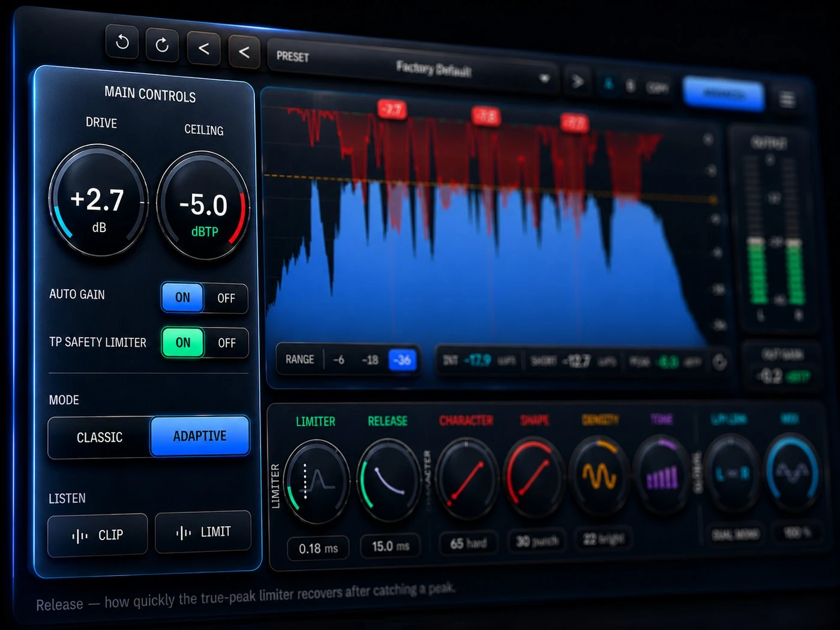Click the 22 bright density value field

click(x=603, y=539)
